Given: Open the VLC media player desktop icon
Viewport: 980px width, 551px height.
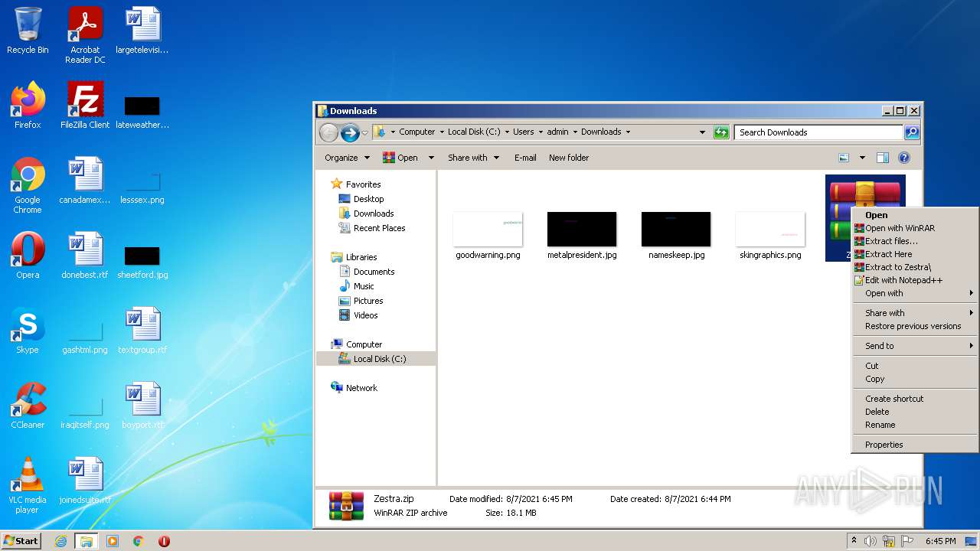Looking at the screenshot, I should click(x=28, y=484).
